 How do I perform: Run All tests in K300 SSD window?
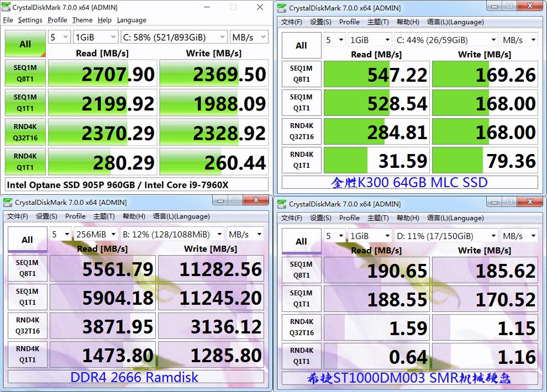click(302, 45)
